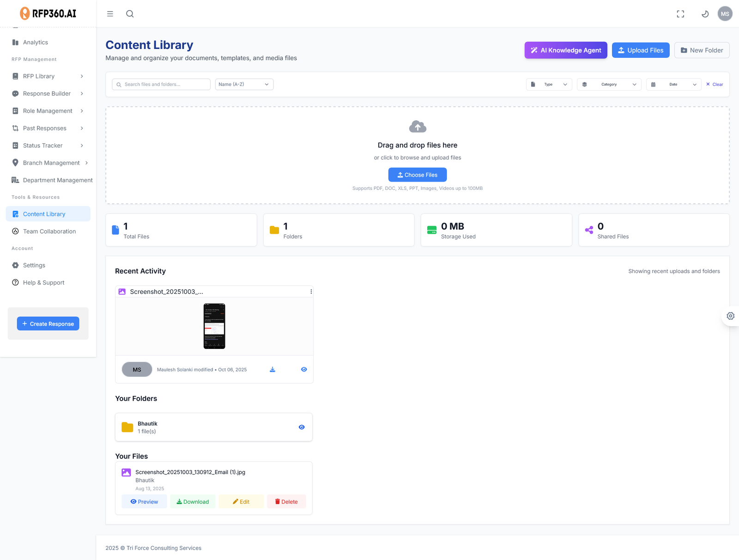This screenshot has width=739, height=560.
Task: View the recent activity file with the eye icon
Action: point(304,370)
